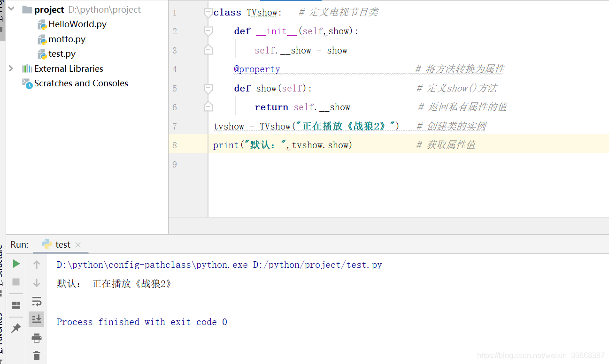Collapse the project root folder

11,9
